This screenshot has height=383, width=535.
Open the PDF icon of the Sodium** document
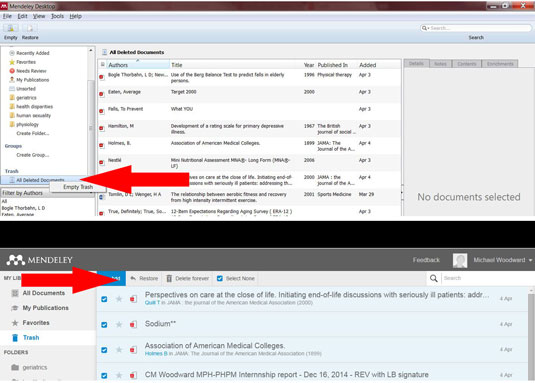pyautogui.click(x=133, y=325)
